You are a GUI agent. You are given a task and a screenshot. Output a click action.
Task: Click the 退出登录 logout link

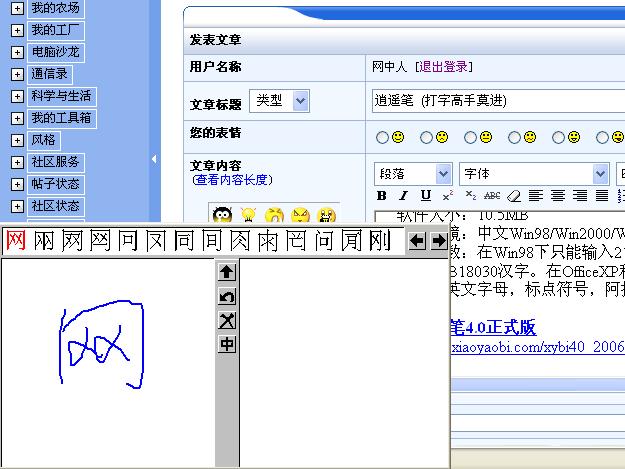[443, 67]
